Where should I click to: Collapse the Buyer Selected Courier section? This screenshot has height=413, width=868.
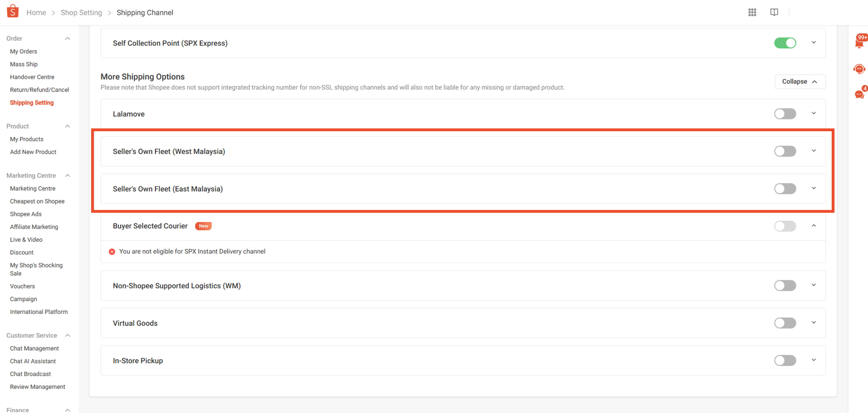click(813, 226)
